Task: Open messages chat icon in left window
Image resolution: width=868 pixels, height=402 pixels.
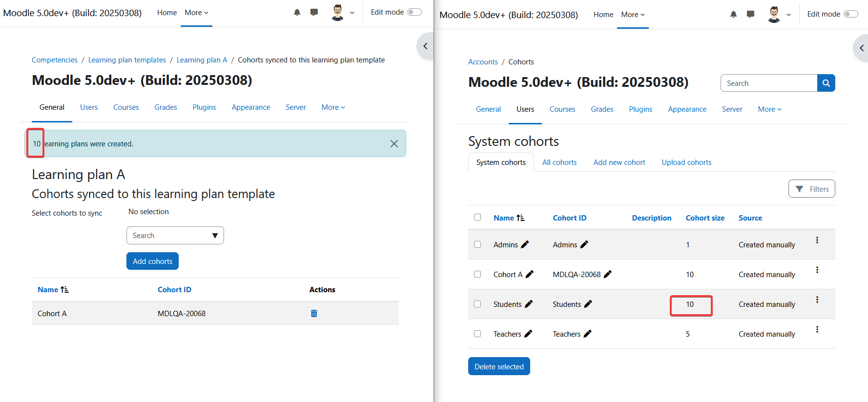Action: (x=314, y=12)
